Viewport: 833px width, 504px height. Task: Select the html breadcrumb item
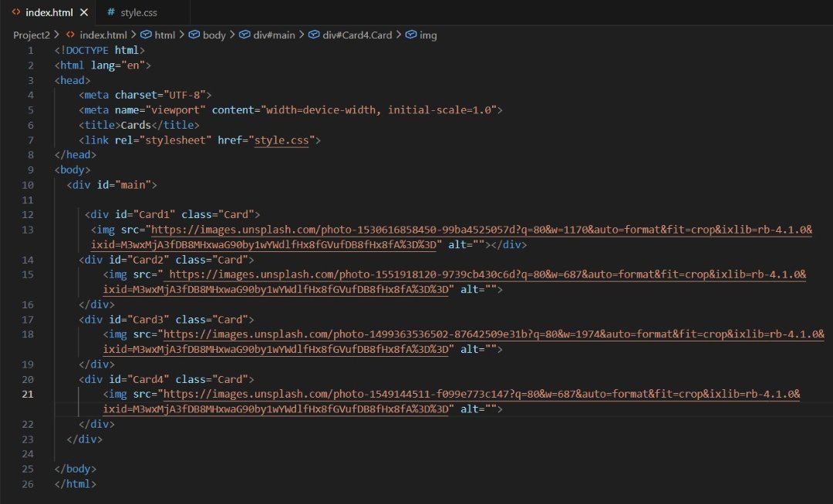pyautogui.click(x=165, y=35)
